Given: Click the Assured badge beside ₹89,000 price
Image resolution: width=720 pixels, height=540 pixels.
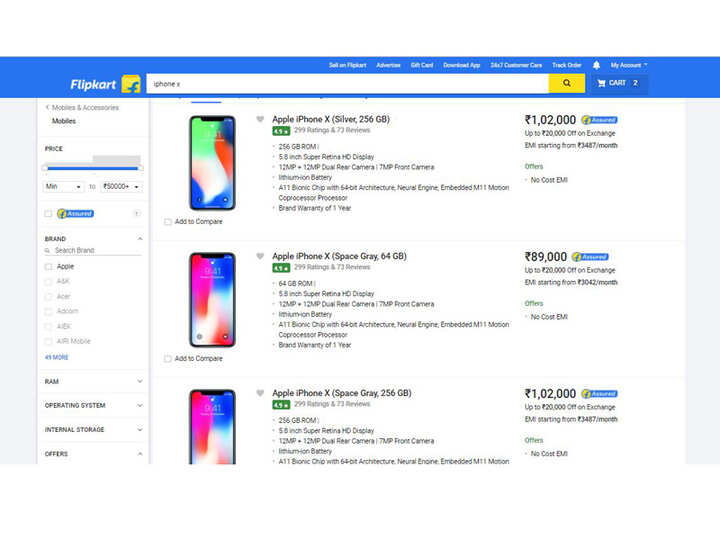Looking at the screenshot, I should 591,257.
